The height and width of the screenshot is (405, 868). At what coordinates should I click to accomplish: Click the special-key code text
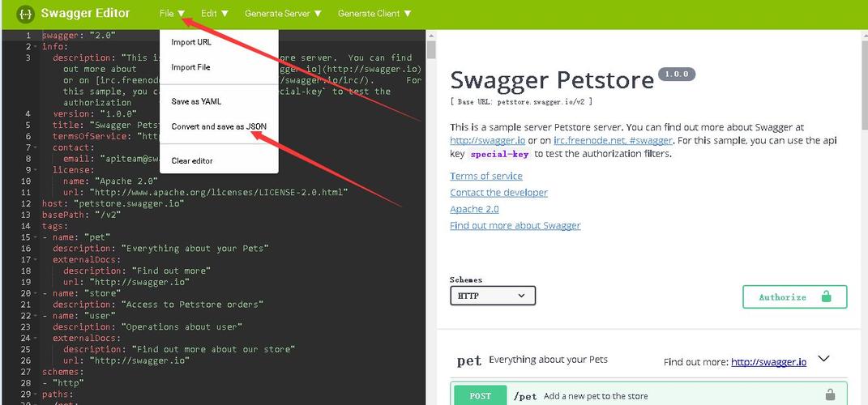coord(500,155)
